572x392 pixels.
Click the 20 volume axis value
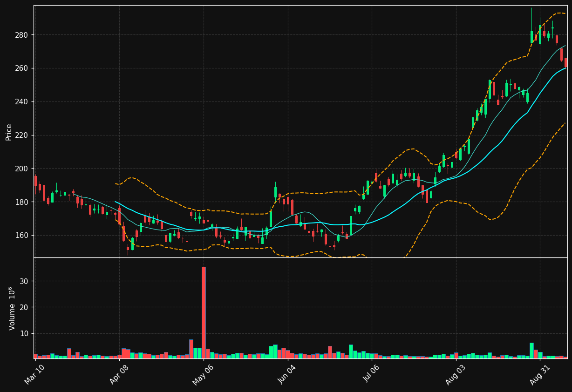tap(24, 307)
